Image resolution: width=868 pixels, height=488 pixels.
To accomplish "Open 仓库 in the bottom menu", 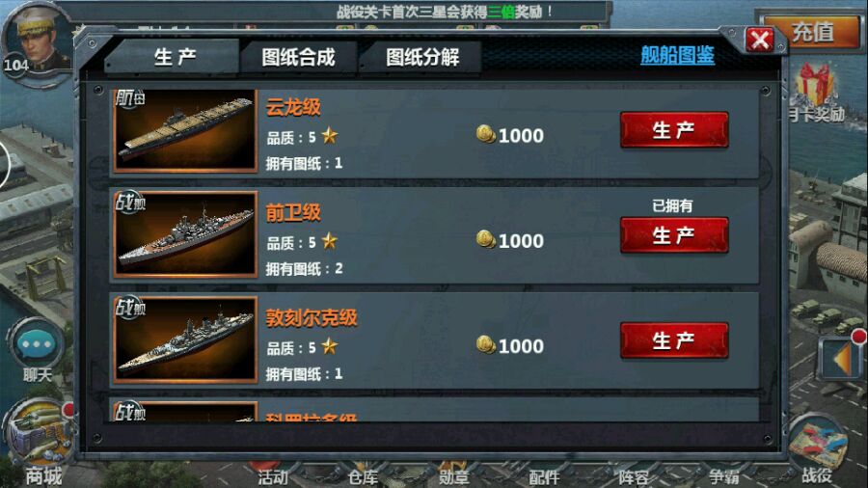I will (x=364, y=477).
